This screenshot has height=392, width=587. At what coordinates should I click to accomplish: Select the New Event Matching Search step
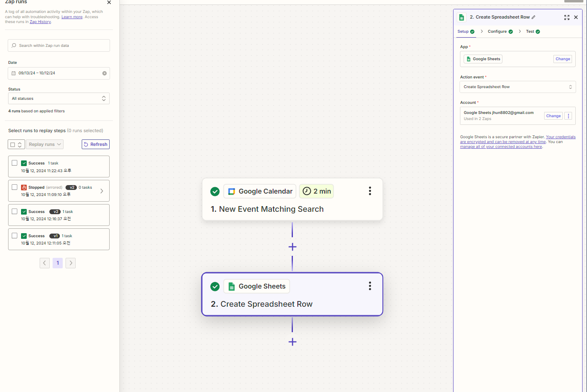point(292,199)
